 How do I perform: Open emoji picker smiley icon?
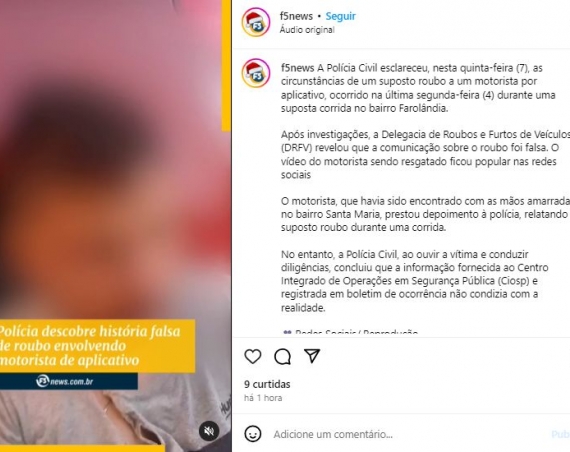pos(253,434)
